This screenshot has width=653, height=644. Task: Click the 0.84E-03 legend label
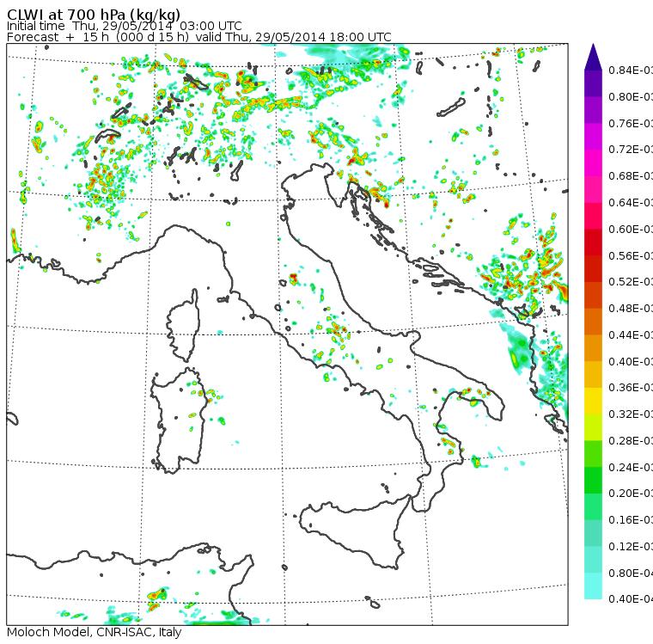point(631,70)
